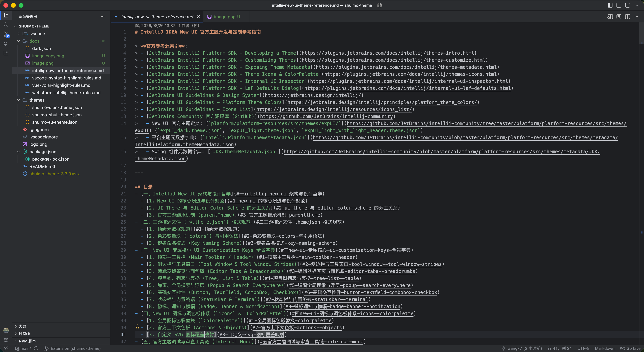Click the UTF-8 encoding indicator

(583, 348)
